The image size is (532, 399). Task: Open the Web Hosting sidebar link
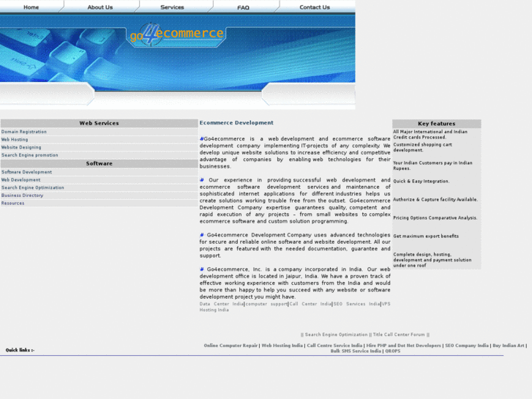point(15,140)
